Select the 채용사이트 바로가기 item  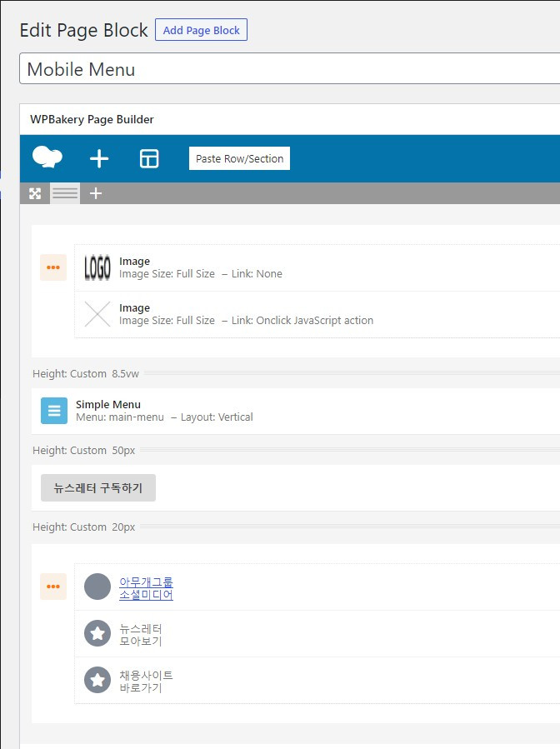tap(317, 680)
